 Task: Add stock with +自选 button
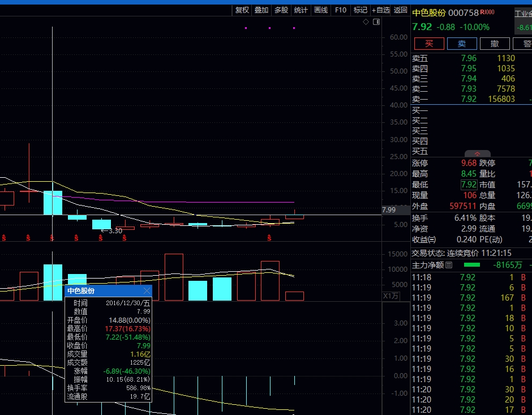381,10
